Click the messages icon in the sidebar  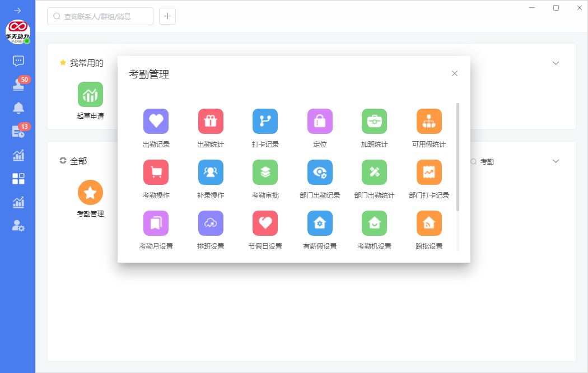[x=18, y=60]
